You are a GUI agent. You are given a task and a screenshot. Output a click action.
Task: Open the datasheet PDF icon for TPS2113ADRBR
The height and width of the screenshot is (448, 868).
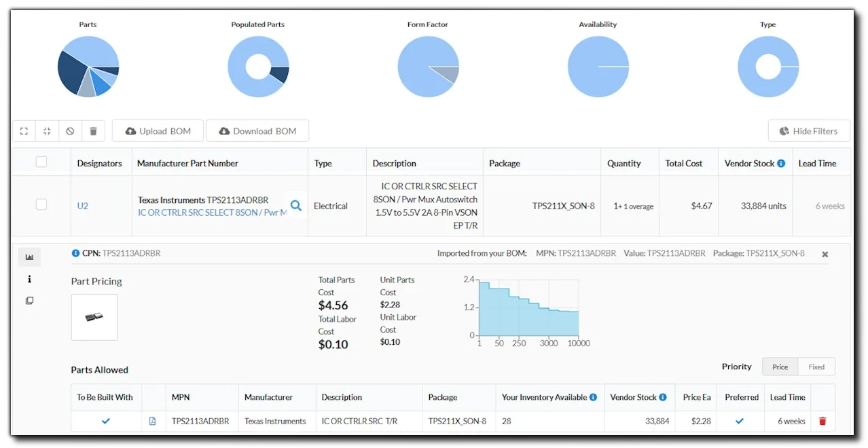[152, 421]
